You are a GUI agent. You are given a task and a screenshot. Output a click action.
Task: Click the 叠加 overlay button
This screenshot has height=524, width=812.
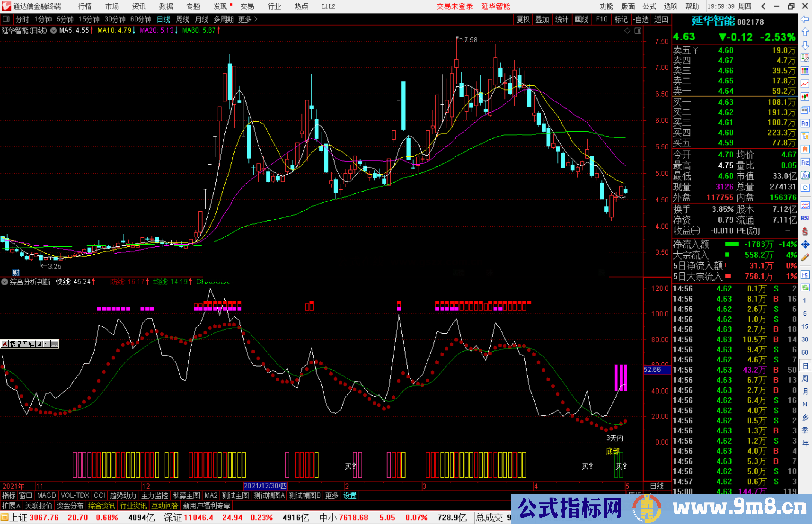click(542, 19)
